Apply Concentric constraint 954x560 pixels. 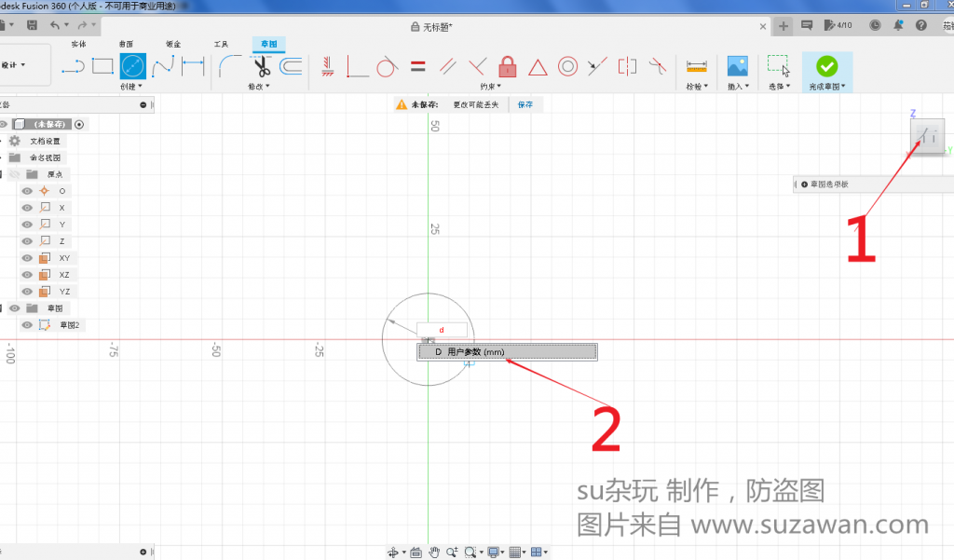click(x=567, y=66)
